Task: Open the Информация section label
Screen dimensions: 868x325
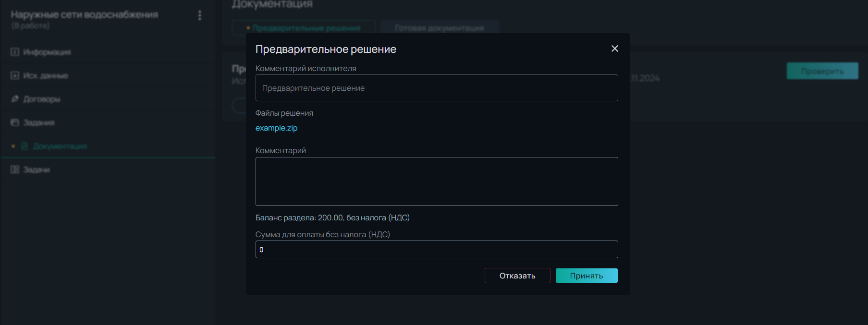Action: pyautogui.click(x=47, y=52)
